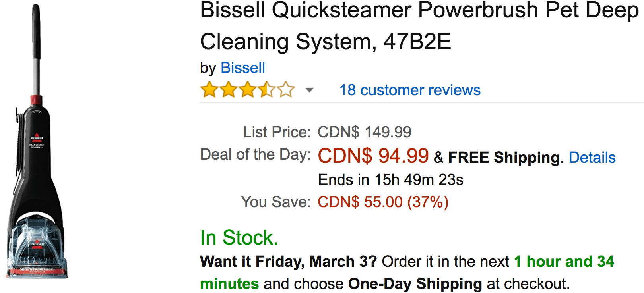Click the Details link beside FREE Shipping
Viewport: 644px width, 293px height.
click(x=592, y=158)
